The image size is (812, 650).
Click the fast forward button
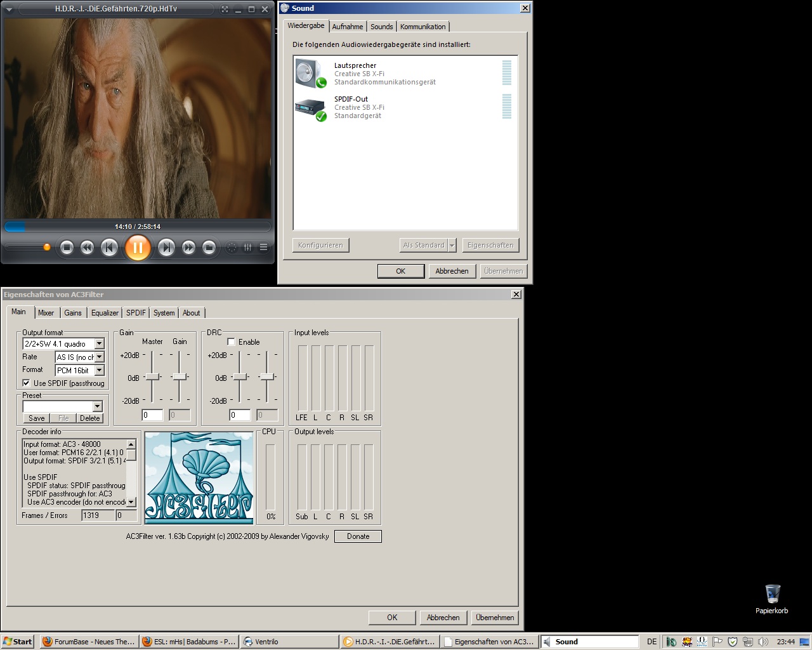pyautogui.click(x=188, y=248)
